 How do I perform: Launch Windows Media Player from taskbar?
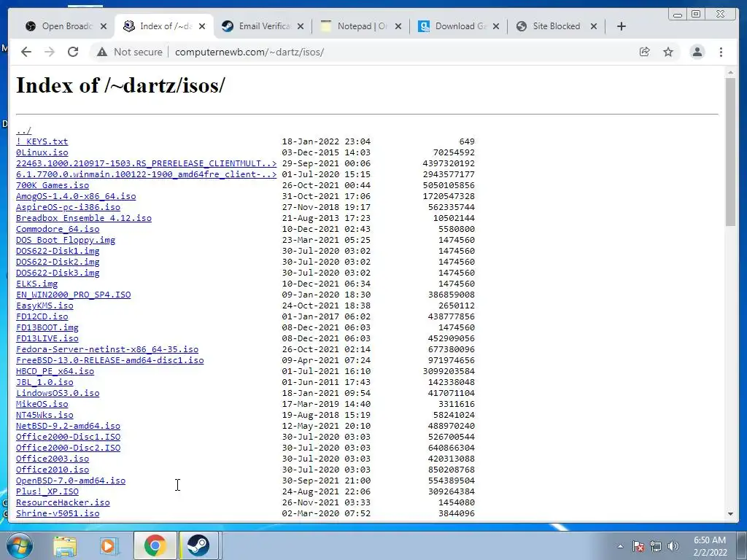coord(108,545)
